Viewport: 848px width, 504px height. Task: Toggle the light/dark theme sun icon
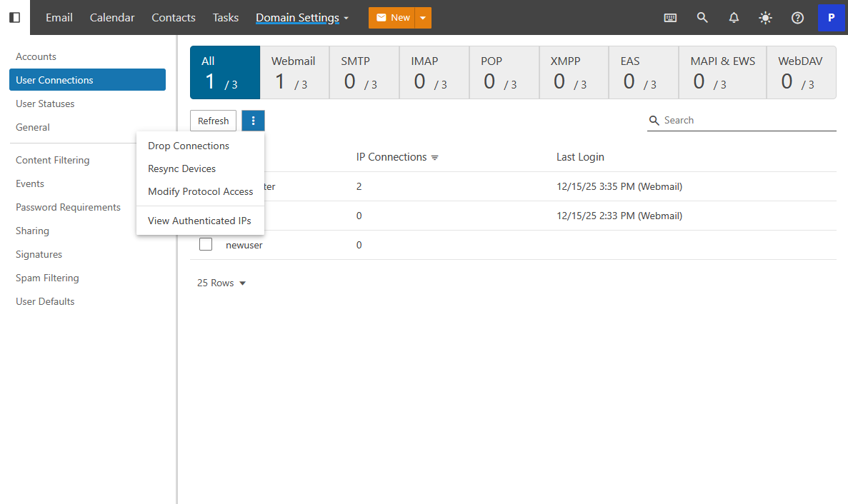click(765, 18)
